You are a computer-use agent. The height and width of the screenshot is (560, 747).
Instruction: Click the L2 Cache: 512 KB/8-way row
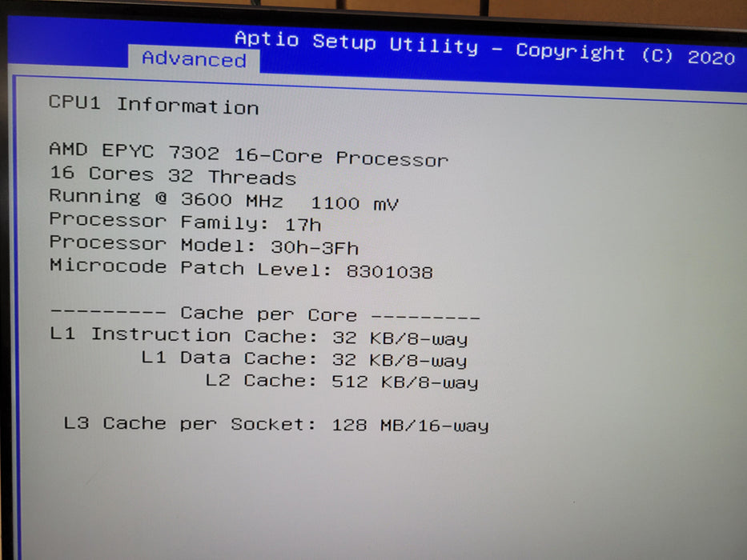[342, 381]
